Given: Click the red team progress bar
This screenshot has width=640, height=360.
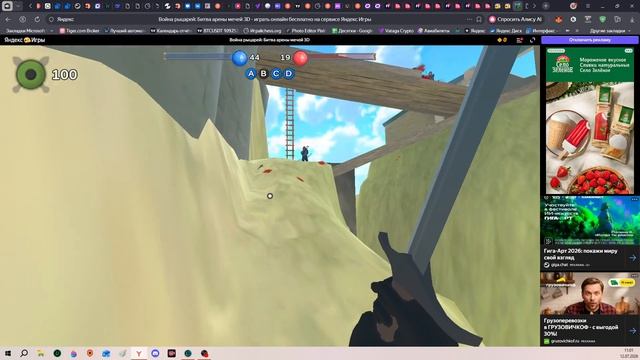Looking at the screenshot, I should click(341, 56).
